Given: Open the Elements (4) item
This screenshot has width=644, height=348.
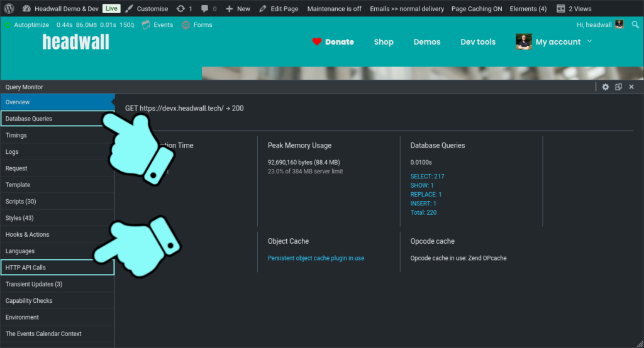Looking at the screenshot, I should (x=528, y=9).
